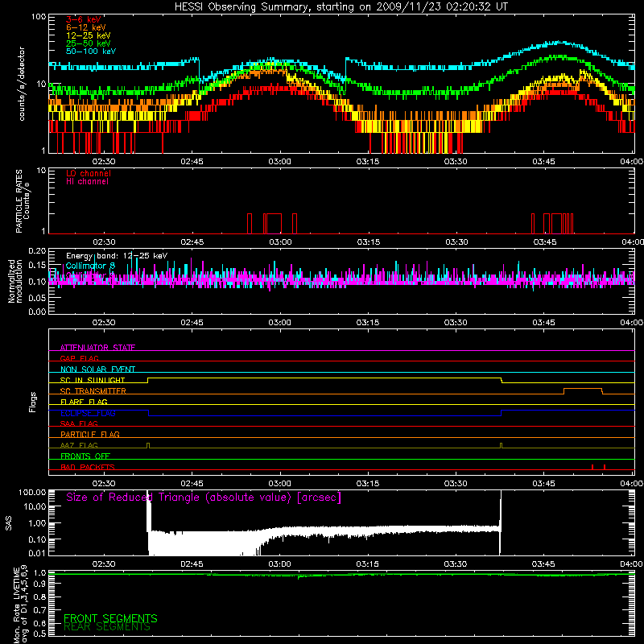Click the 'FLARE FLAG' label
Screen dimensions: 644x644
point(84,402)
